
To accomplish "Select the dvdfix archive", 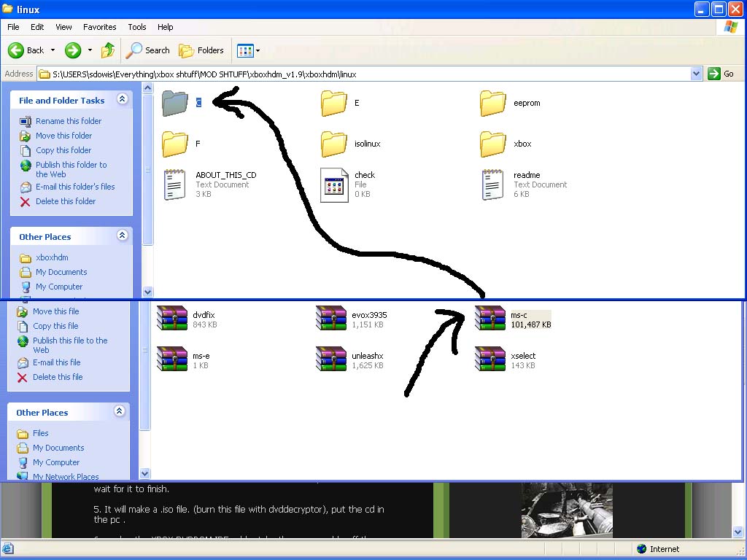I will (x=186, y=319).
